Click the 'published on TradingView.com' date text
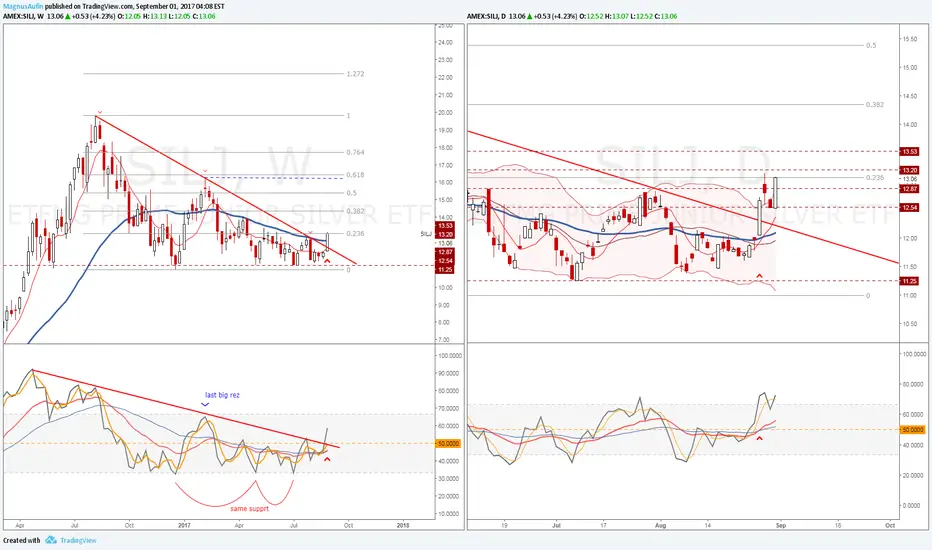The height and width of the screenshot is (550, 932). click(135, 6)
